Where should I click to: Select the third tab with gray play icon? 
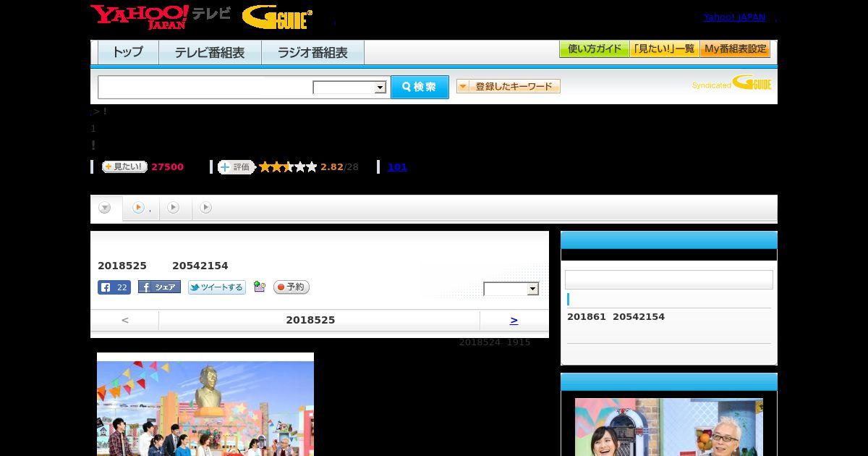[174, 208]
